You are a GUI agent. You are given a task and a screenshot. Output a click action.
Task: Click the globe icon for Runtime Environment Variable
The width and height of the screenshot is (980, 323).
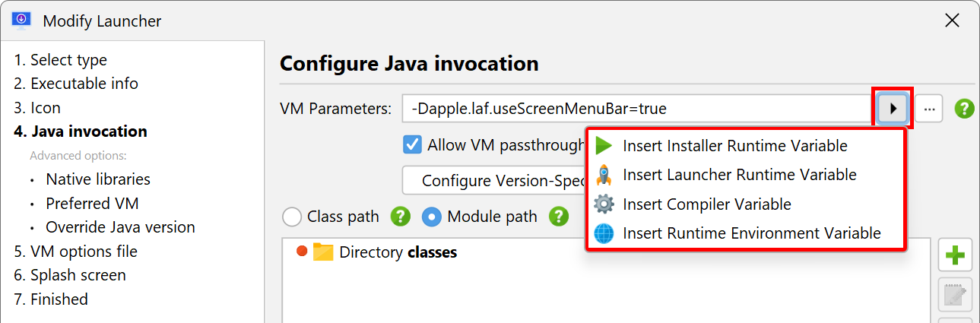(604, 233)
